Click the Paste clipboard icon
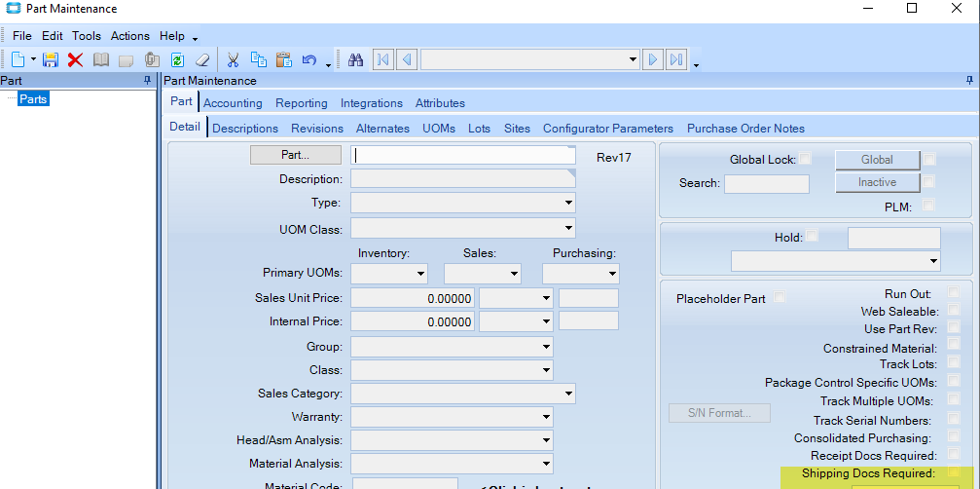 coord(284,59)
